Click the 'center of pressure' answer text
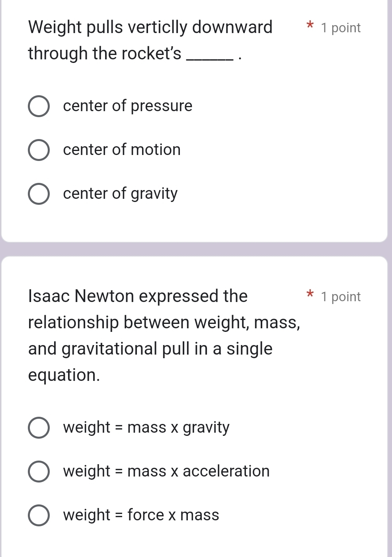The height and width of the screenshot is (557, 392). click(127, 106)
